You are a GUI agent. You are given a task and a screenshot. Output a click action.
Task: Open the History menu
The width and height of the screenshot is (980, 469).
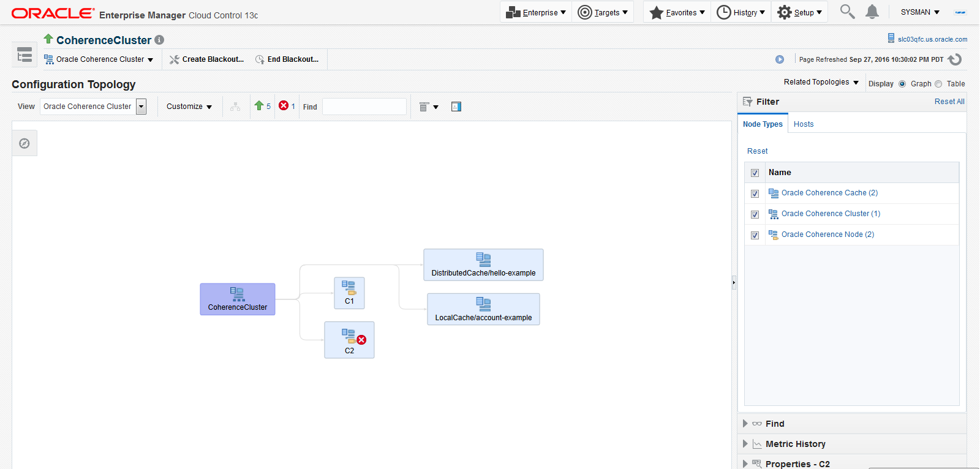coord(741,12)
